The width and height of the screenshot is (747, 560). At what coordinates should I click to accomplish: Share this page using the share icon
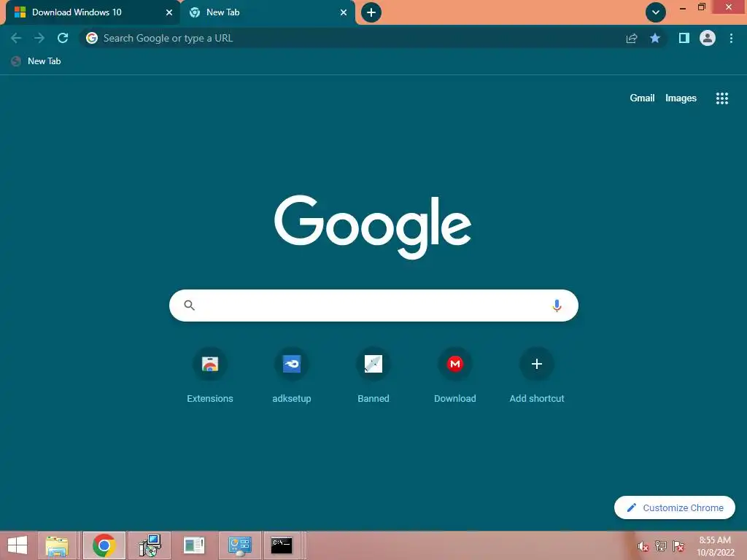[632, 38]
